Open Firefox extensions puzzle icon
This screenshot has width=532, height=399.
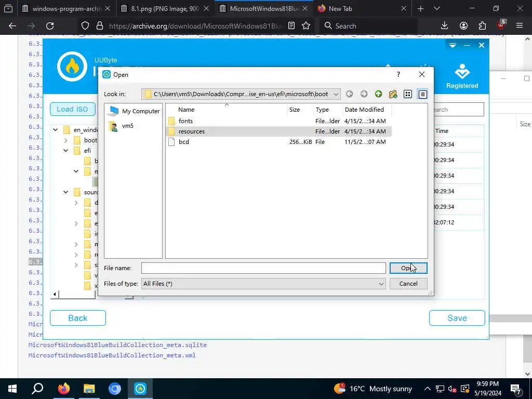(482, 26)
